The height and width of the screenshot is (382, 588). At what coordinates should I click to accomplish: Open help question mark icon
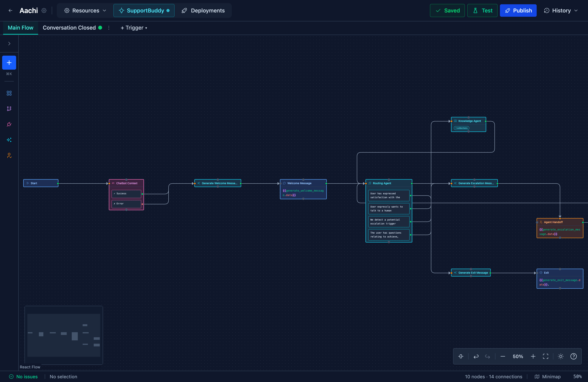[573, 356]
